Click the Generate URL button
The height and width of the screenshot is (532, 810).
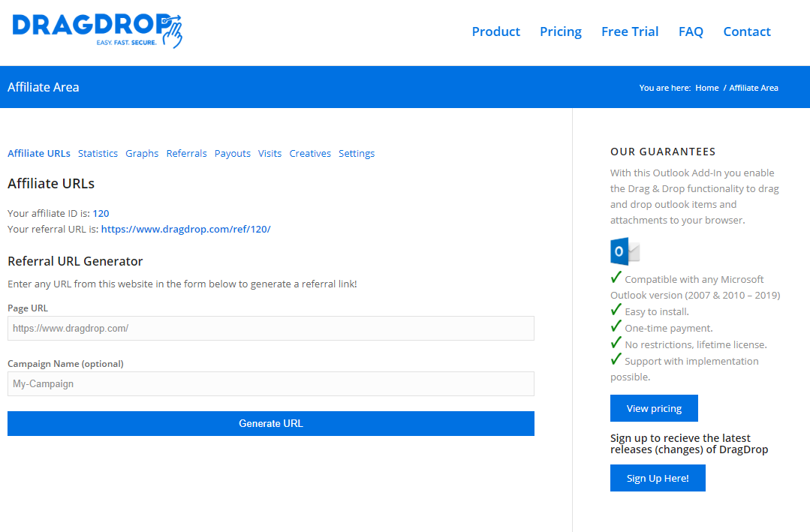coord(271,423)
